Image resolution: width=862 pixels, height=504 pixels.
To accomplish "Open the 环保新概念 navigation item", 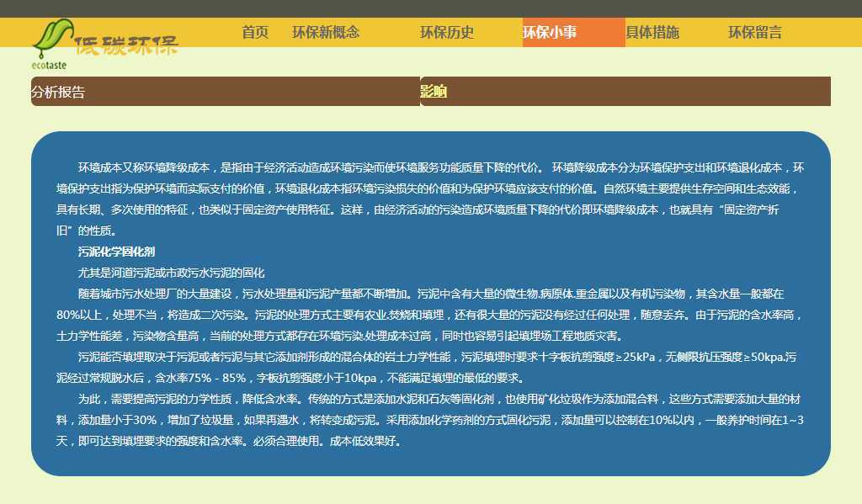I will click(x=326, y=33).
